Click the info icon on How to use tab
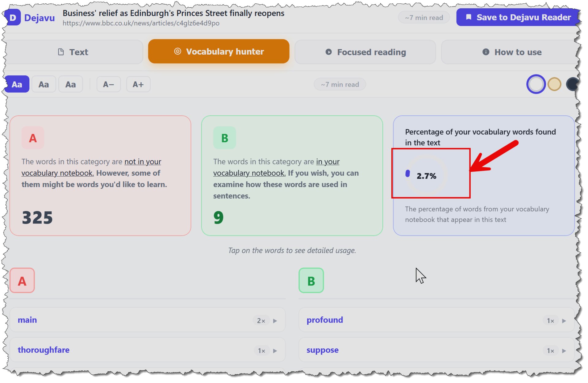Screen dimensions: 588x383 [x=486, y=52]
